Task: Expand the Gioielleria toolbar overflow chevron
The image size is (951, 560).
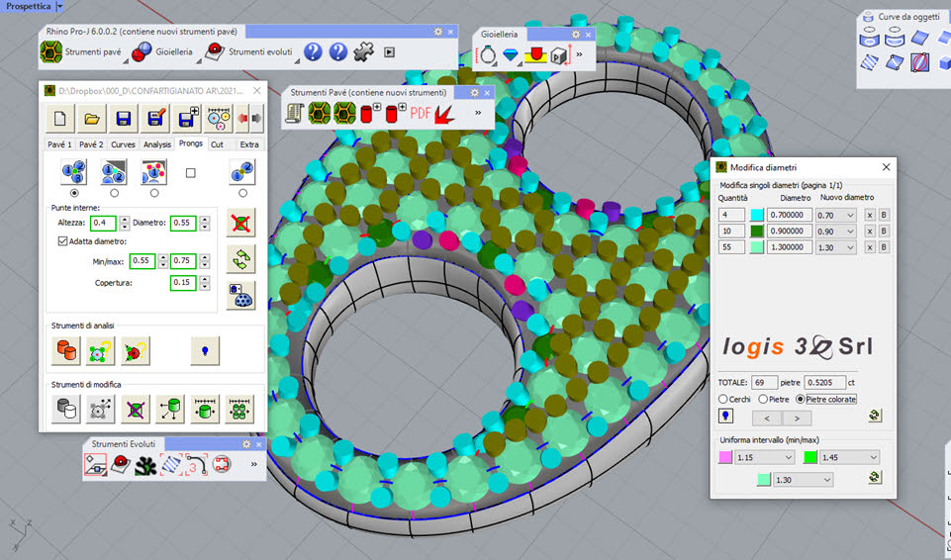Action: (x=579, y=55)
